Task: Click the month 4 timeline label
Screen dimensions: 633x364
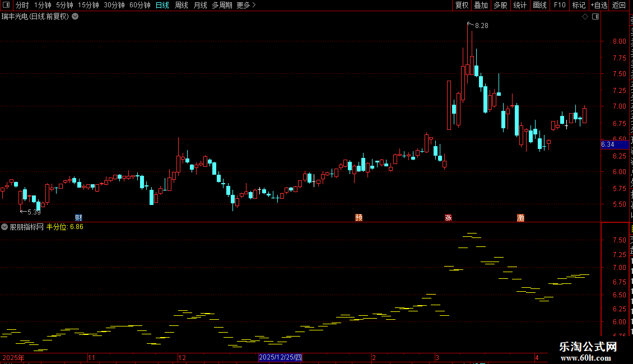Action: (x=537, y=357)
